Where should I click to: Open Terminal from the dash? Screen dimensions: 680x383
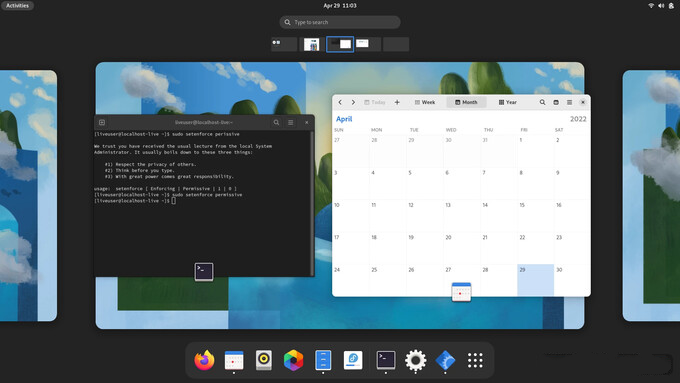click(386, 360)
